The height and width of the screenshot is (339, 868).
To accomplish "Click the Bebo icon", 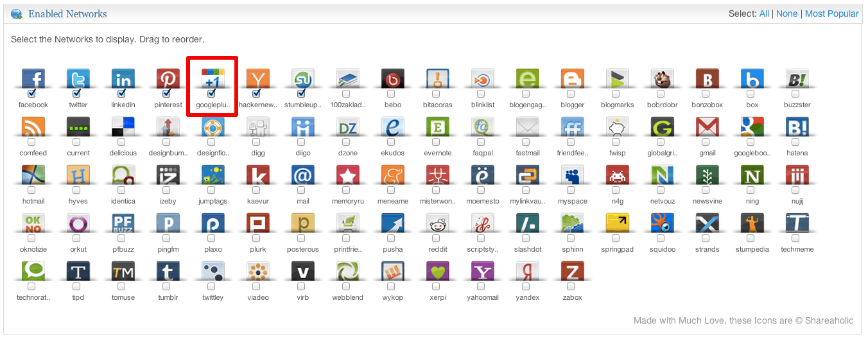I will point(393,80).
